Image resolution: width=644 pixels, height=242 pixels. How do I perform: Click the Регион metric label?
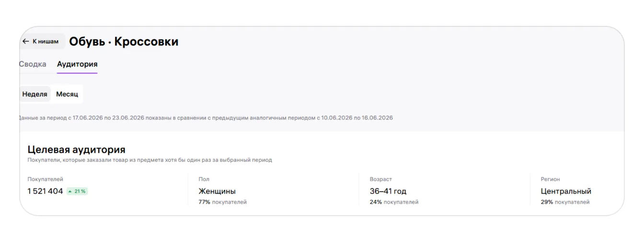(x=551, y=179)
